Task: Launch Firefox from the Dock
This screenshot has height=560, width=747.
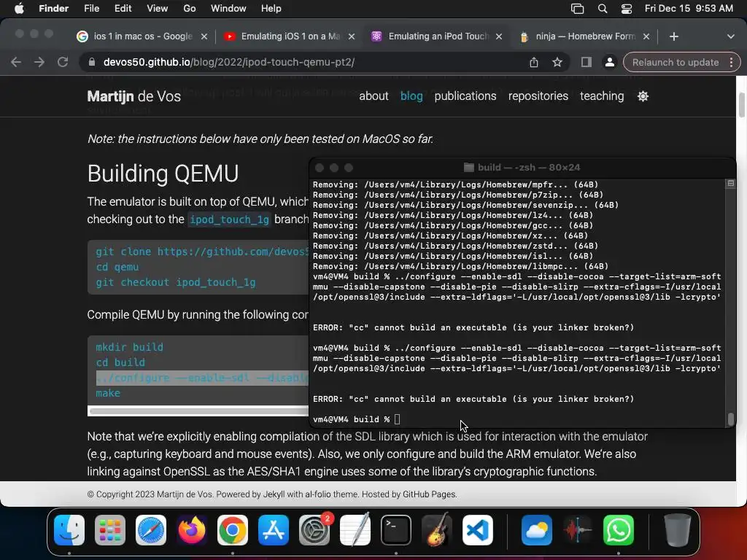Action: coord(192,530)
